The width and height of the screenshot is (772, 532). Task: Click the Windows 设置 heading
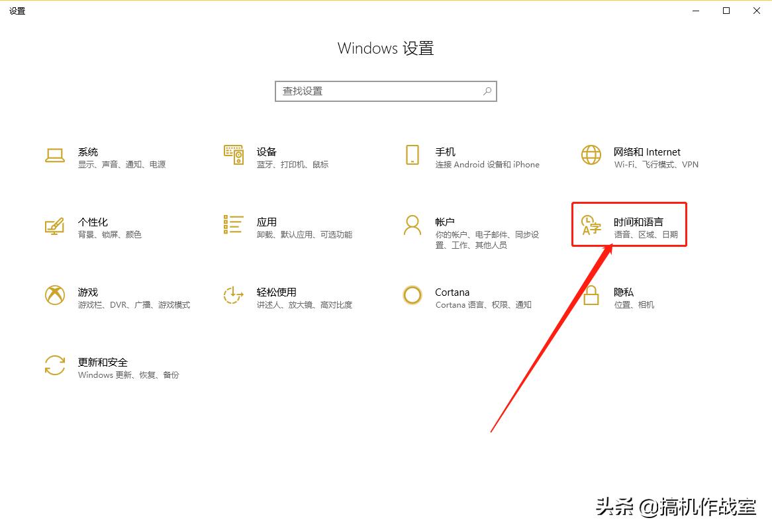(386, 48)
